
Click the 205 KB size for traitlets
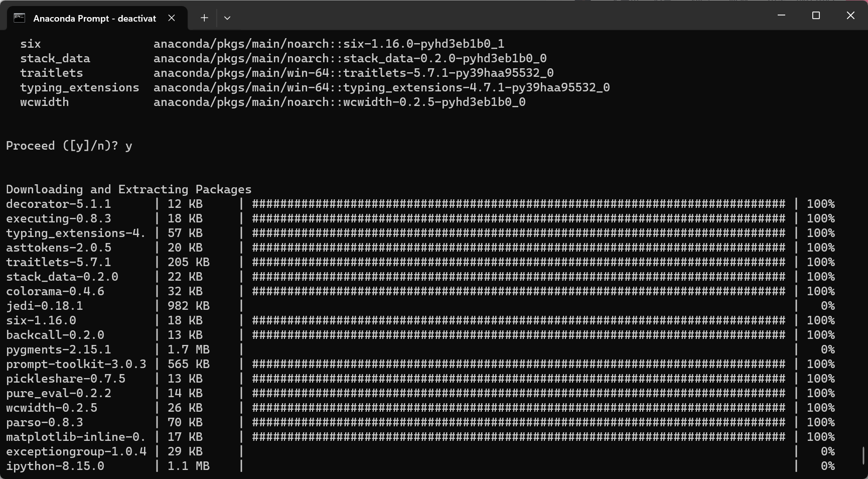pyautogui.click(x=189, y=263)
